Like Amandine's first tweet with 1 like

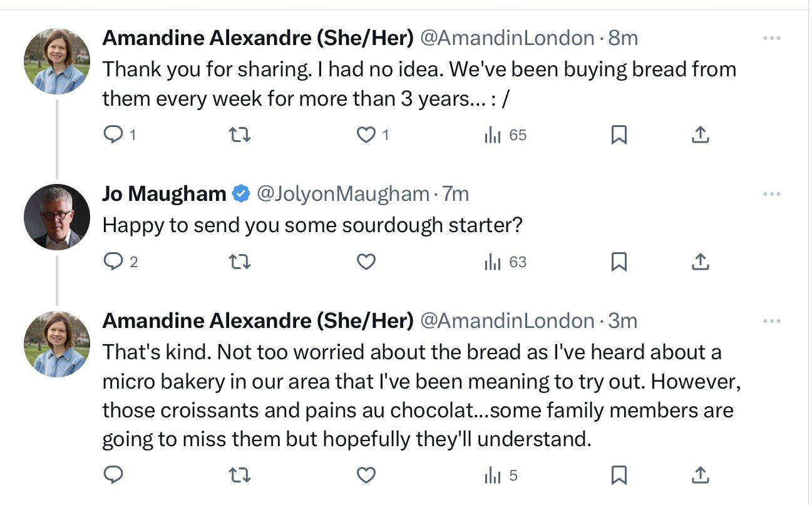[366, 135]
